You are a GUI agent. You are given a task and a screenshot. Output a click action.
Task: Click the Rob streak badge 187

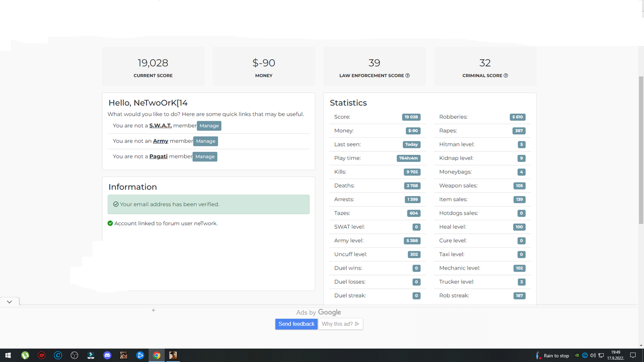(x=519, y=296)
